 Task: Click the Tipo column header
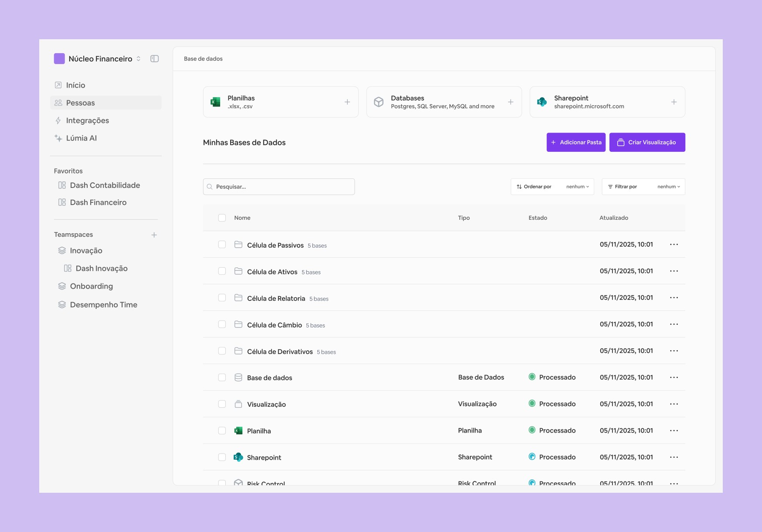(464, 218)
